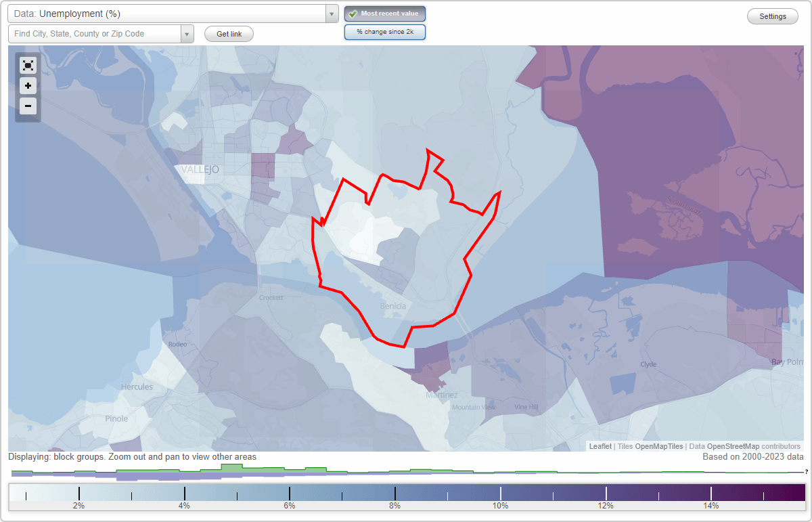The image size is (812, 522).
Task: Open the help question mark near the histogram
Action: (x=807, y=472)
